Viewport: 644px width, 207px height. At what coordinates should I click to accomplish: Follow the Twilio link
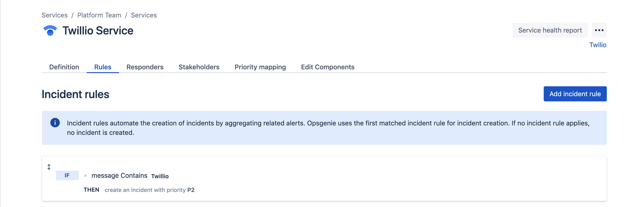(x=598, y=45)
